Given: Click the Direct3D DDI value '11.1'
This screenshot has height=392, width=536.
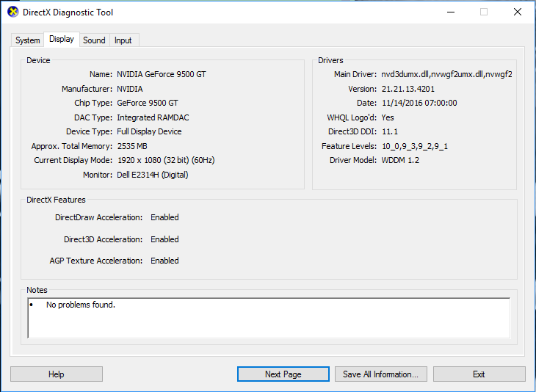Looking at the screenshot, I should pos(390,131).
